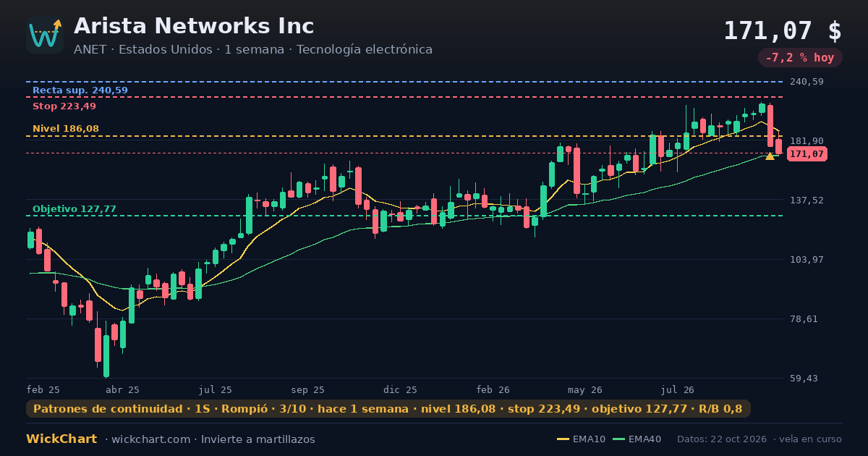Click the may 26 date label
This screenshot has width=868, height=456.
[x=586, y=389]
